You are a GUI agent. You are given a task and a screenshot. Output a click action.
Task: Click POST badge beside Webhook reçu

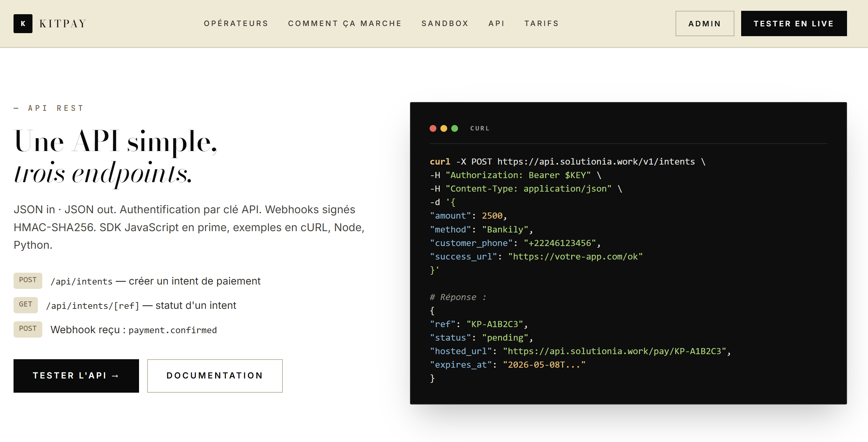(28, 329)
